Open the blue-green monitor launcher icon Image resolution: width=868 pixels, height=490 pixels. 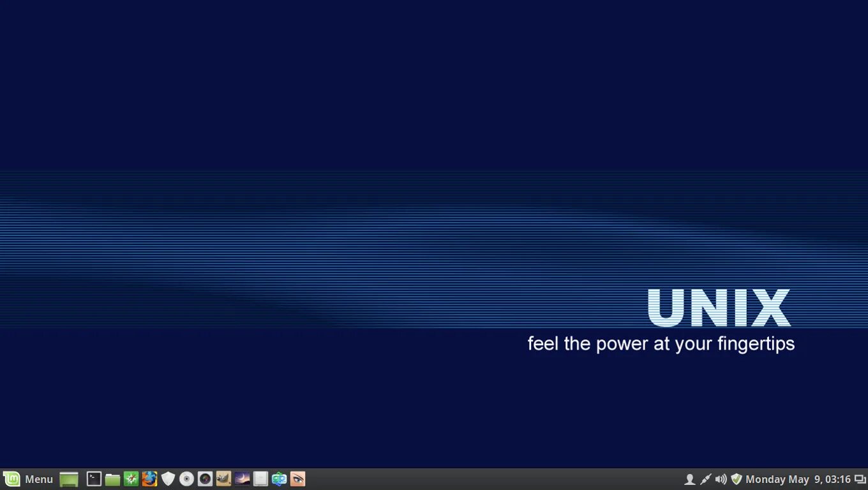tap(279, 479)
